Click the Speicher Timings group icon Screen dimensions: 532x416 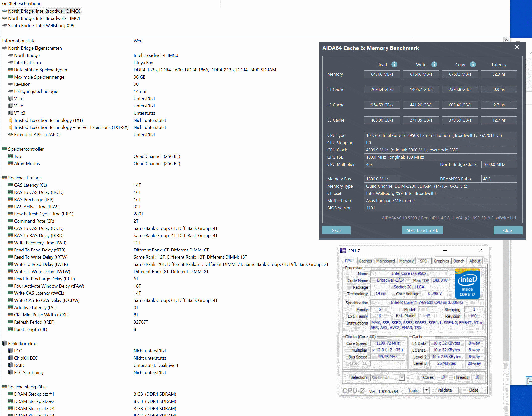click(4, 178)
